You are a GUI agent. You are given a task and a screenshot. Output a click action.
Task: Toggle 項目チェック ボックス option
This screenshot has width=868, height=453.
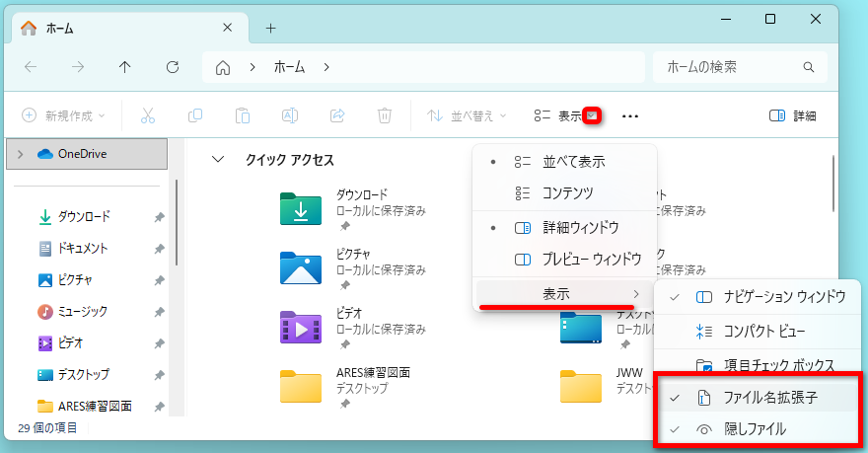(758, 364)
